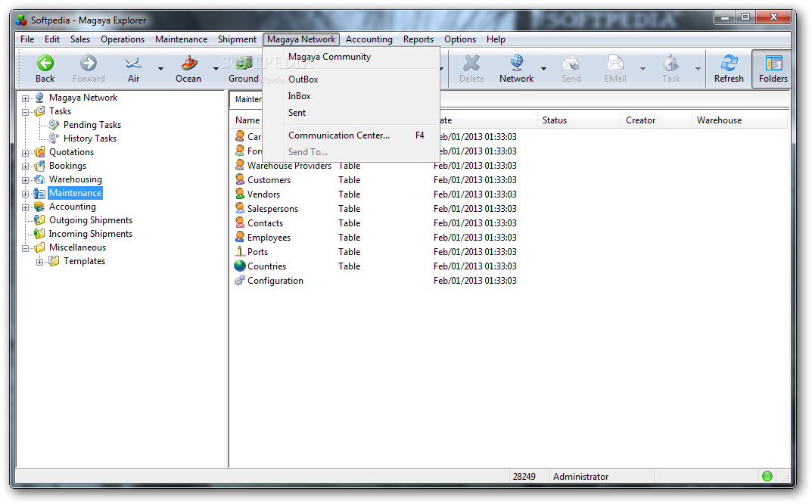This screenshot has width=812, height=504.
Task: Open Communication Center from the menu
Action: 352,135
